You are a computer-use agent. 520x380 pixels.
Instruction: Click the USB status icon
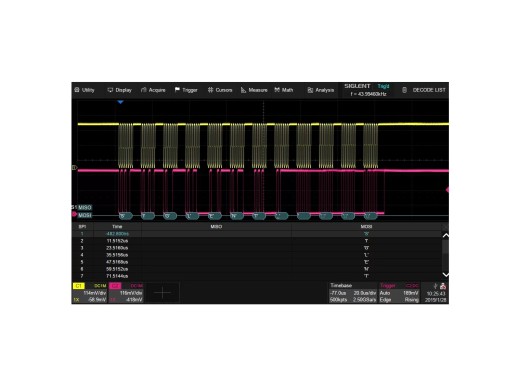click(x=435, y=286)
